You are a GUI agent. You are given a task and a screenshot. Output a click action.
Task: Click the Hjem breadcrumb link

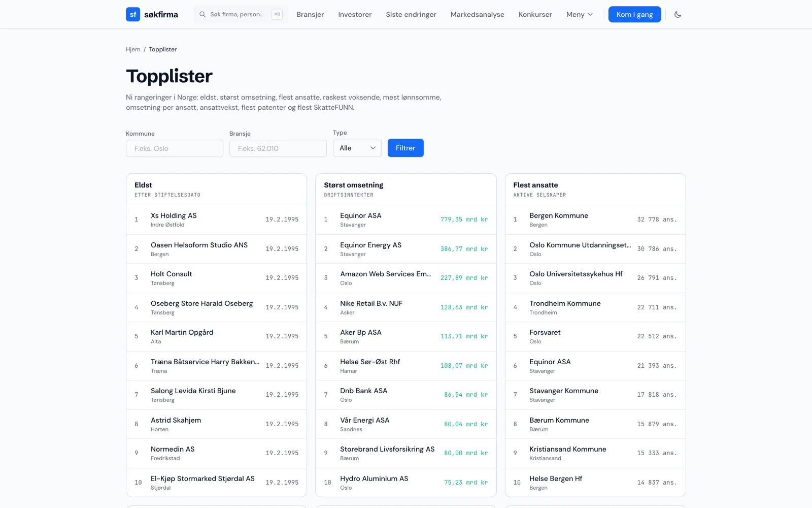pyautogui.click(x=133, y=49)
